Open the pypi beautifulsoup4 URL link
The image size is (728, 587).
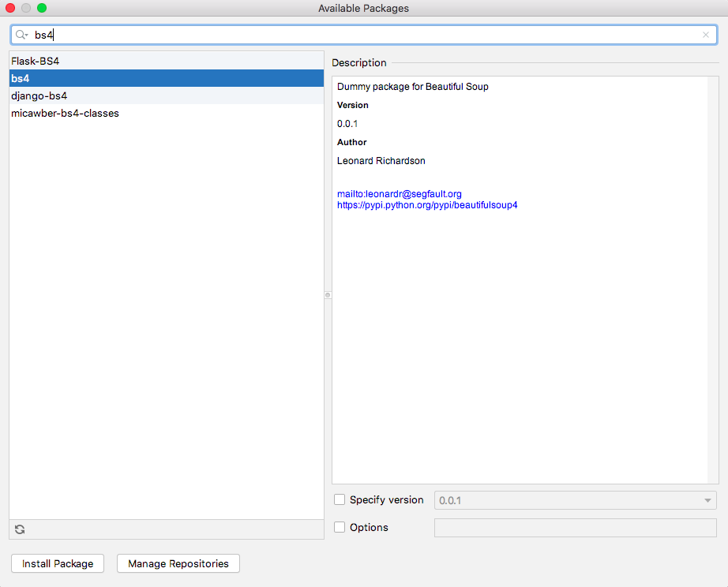point(427,205)
